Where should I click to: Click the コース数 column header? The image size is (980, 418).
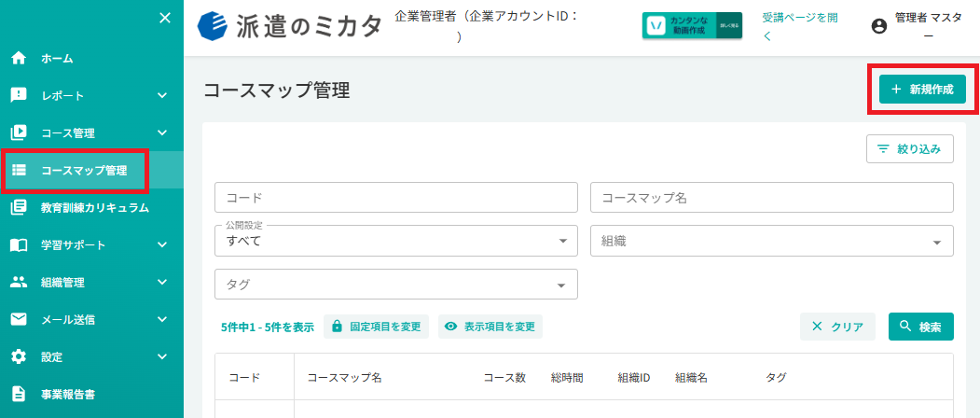[505, 377]
